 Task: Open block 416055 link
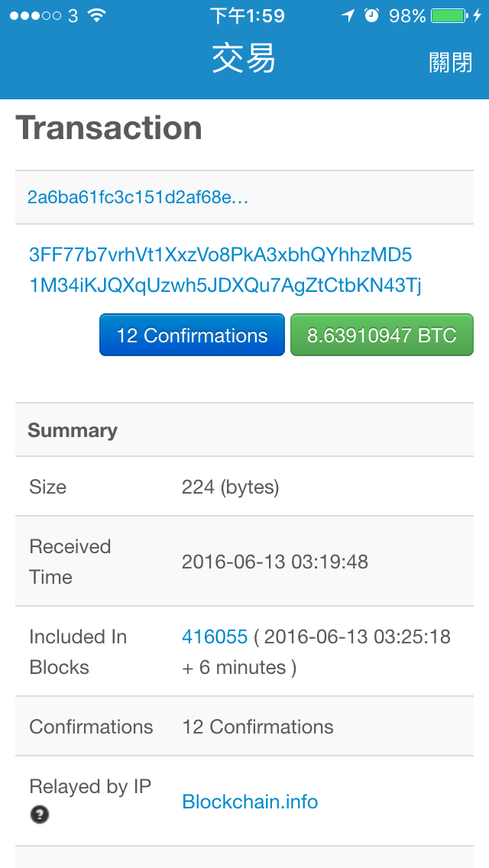(214, 636)
